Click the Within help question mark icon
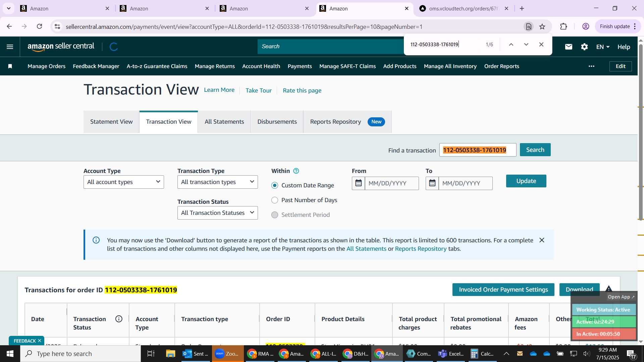The width and height of the screenshot is (644, 362). 296,171
